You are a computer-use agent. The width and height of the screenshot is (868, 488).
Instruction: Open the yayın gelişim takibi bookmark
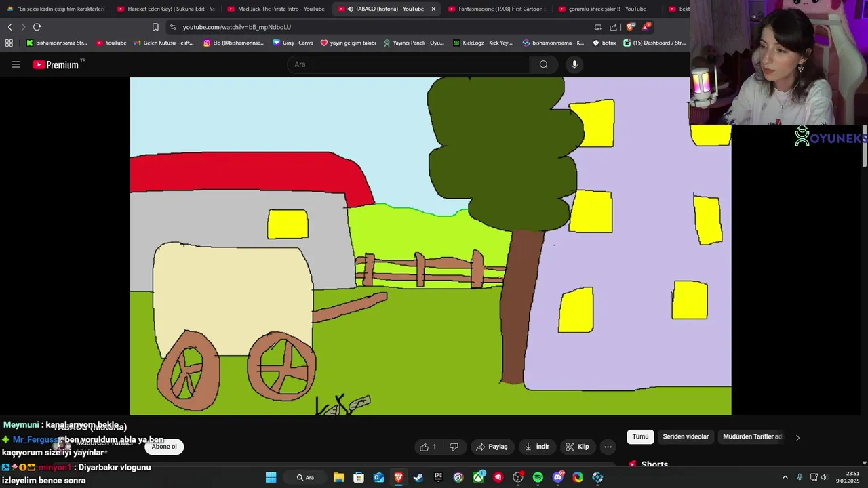click(x=348, y=43)
